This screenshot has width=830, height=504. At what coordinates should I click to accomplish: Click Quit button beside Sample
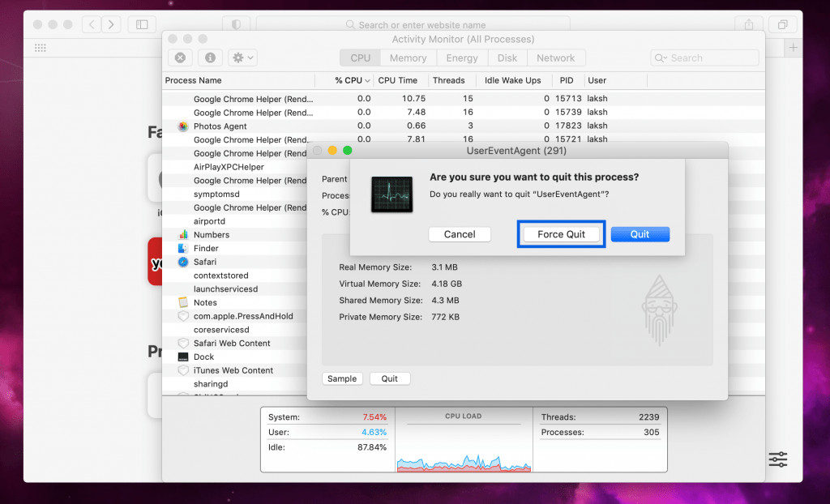[390, 378]
